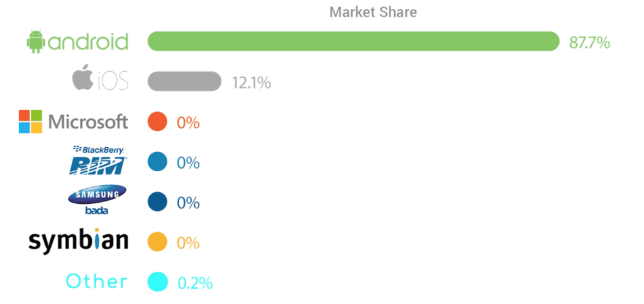Click the Other category label
The height and width of the screenshot is (304, 644).
point(97,281)
